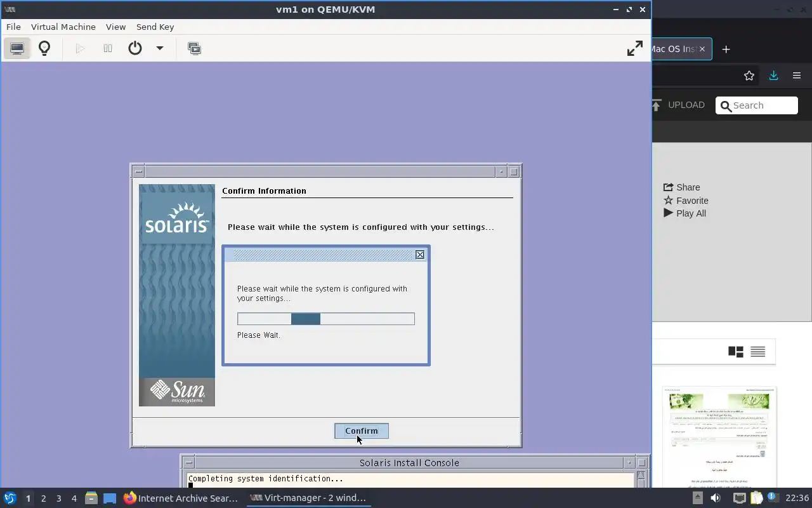The height and width of the screenshot is (508, 812).
Task: Click the greyed-out Run virtual machine play icon
Action: tap(80, 48)
